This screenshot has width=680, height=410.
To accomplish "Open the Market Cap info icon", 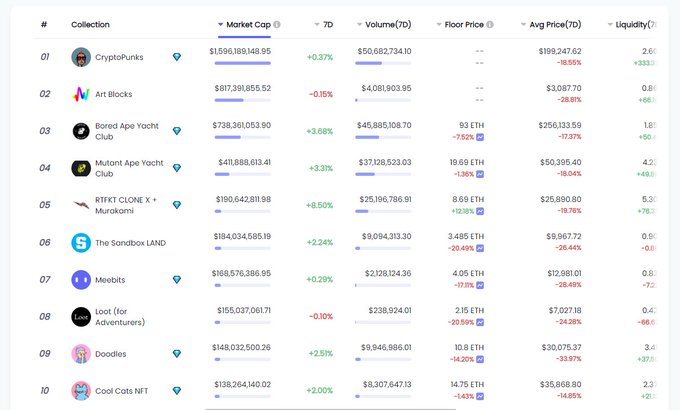I will click(x=277, y=24).
